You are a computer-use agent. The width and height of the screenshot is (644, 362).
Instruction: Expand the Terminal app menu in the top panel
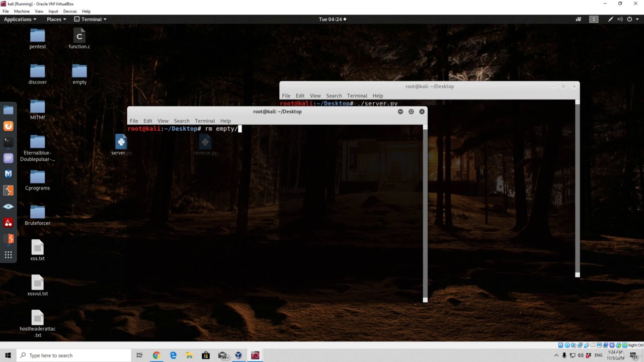pos(91,19)
